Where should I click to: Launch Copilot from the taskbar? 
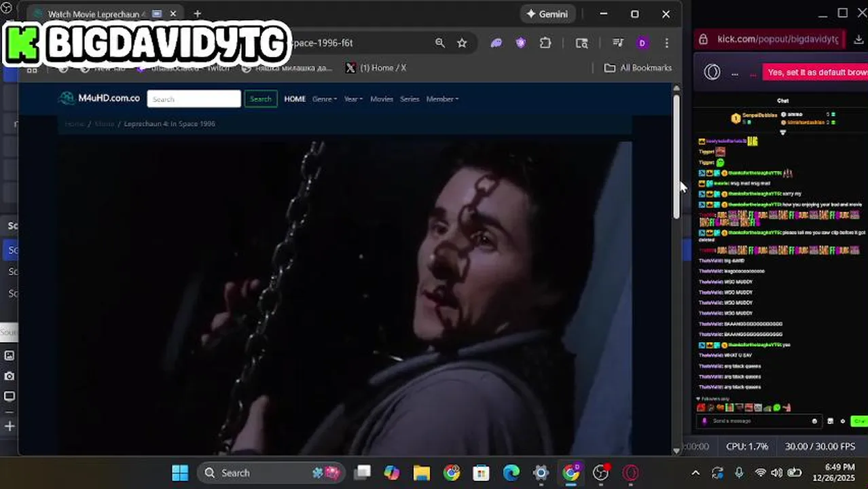(392, 473)
